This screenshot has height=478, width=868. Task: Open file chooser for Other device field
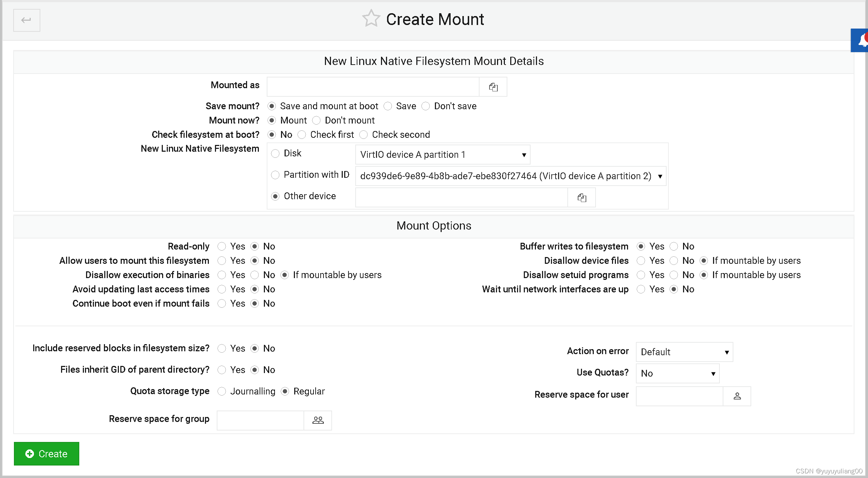[582, 198]
